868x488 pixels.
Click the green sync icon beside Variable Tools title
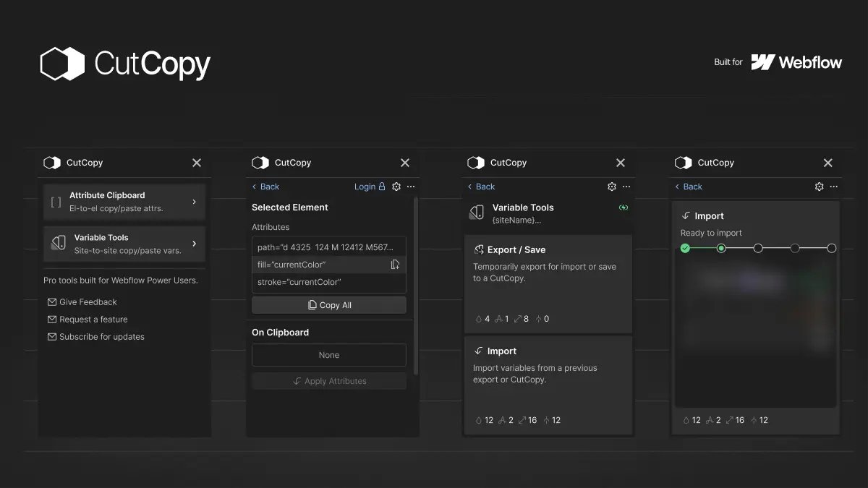(624, 208)
